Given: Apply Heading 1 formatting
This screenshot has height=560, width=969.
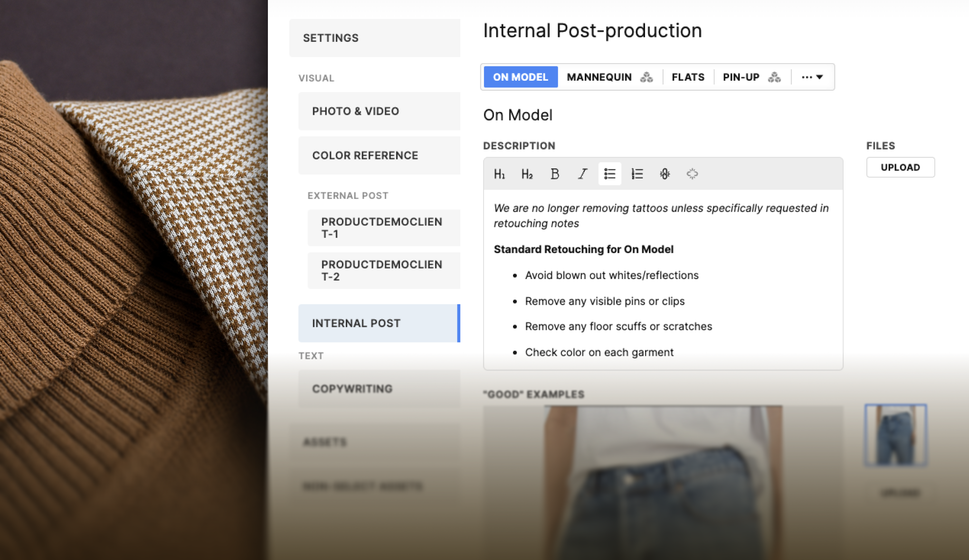Looking at the screenshot, I should [x=499, y=174].
